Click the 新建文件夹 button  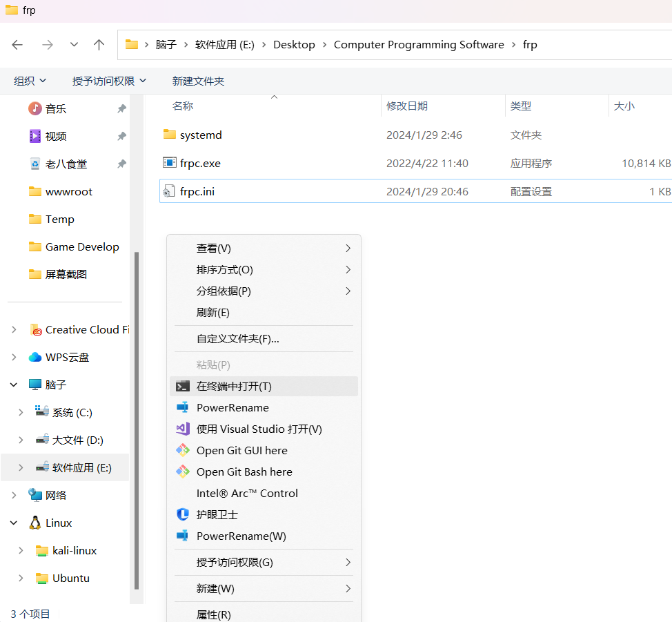coord(198,81)
